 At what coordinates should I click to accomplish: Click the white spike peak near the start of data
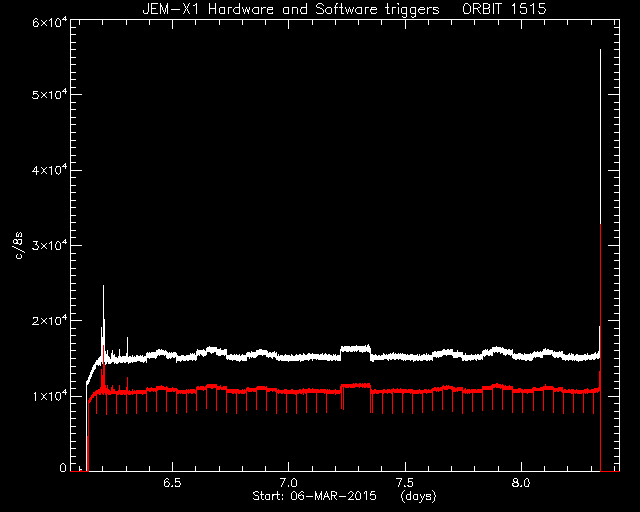(103, 286)
